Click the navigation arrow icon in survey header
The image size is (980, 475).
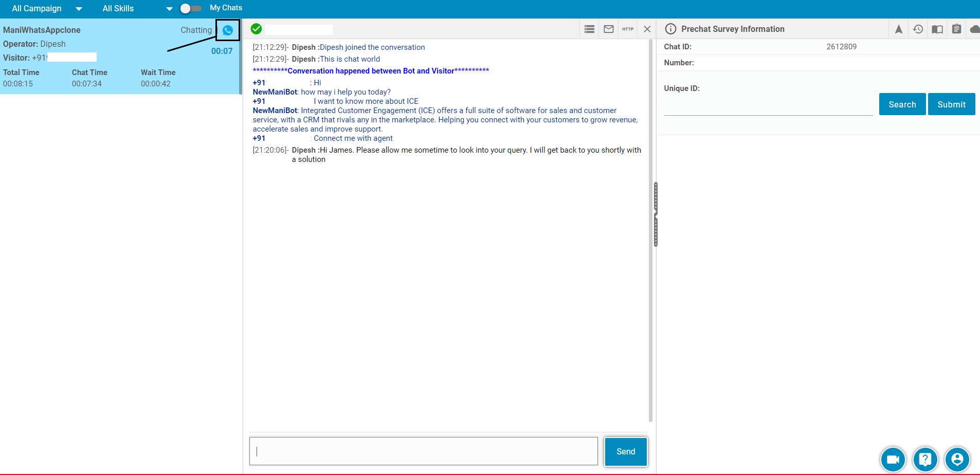(x=898, y=29)
